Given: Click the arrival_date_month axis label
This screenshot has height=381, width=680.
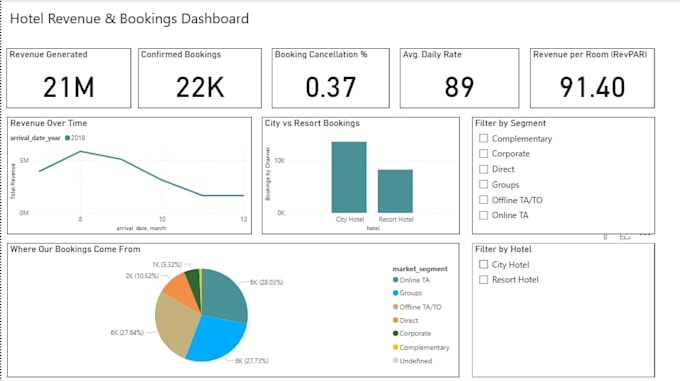Looking at the screenshot, I should click(141, 228).
